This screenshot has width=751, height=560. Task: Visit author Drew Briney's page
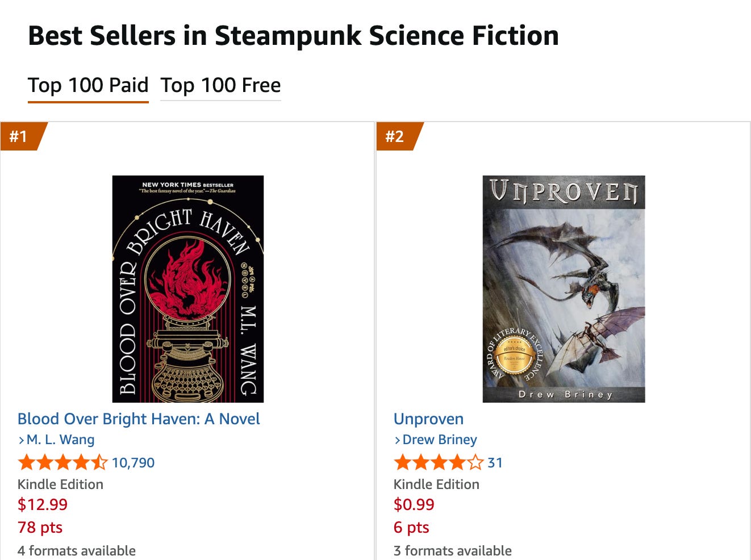click(440, 440)
